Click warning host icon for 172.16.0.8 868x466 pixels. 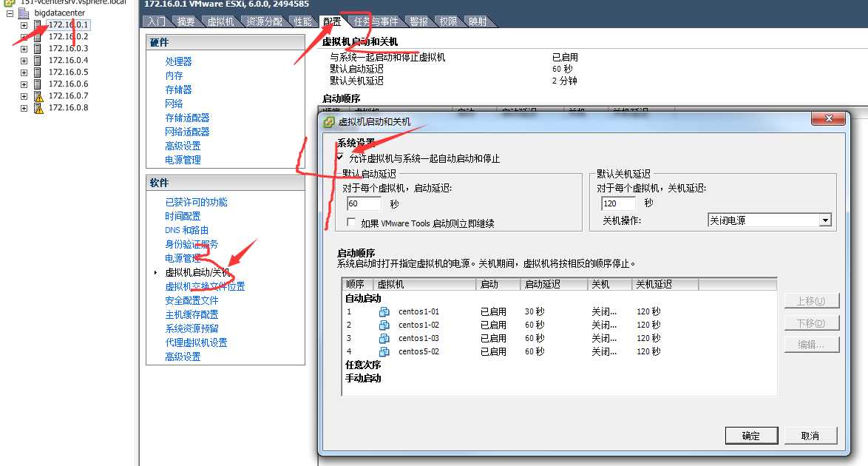(x=38, y=108)
